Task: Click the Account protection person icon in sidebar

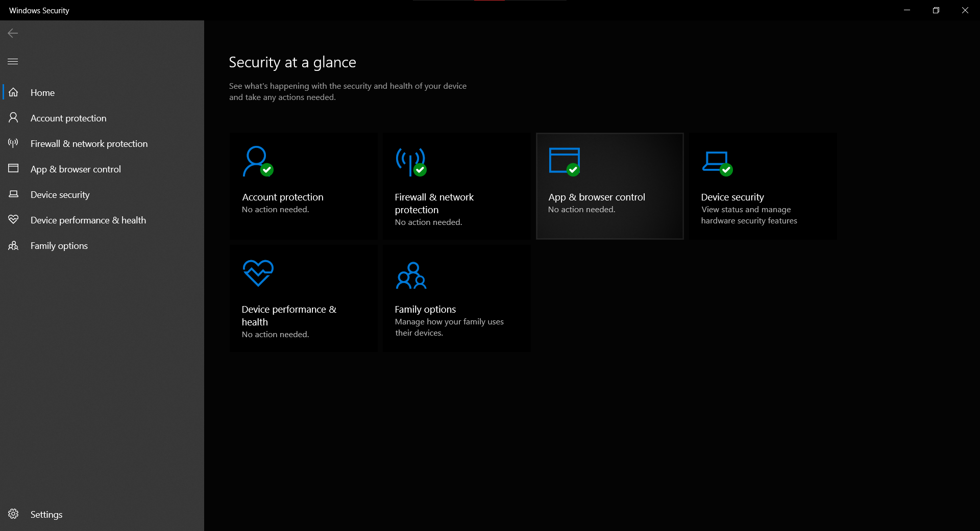Action: [13, 118]
